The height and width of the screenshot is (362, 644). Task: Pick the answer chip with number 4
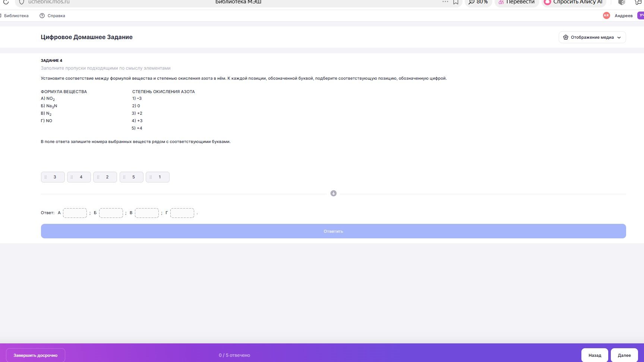click(79, 177)
